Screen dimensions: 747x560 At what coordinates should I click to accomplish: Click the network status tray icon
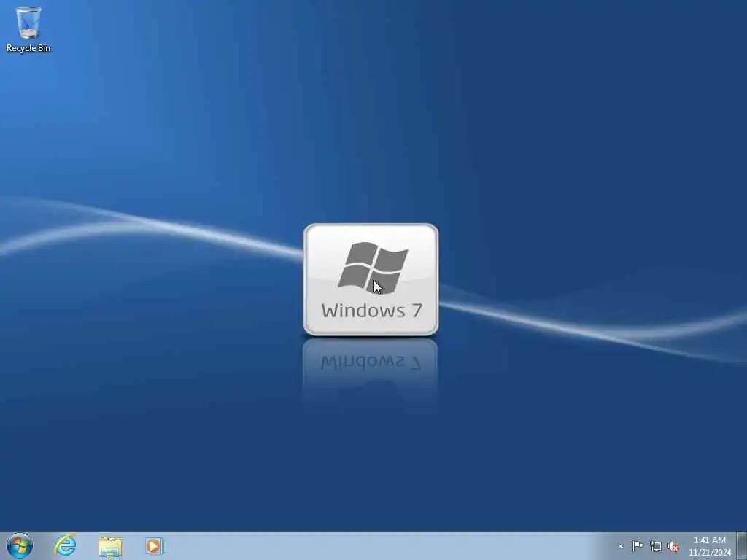[x=656, y=546]
